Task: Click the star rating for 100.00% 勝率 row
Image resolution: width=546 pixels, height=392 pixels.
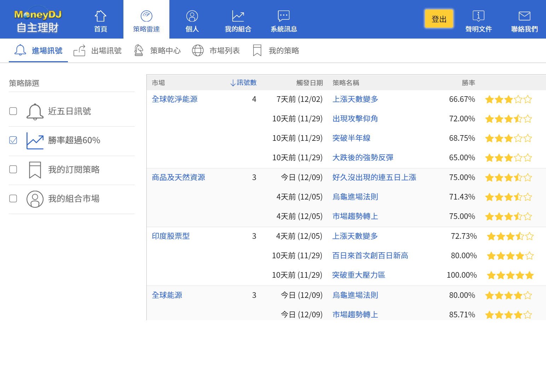Action: (x=510, y=275)
